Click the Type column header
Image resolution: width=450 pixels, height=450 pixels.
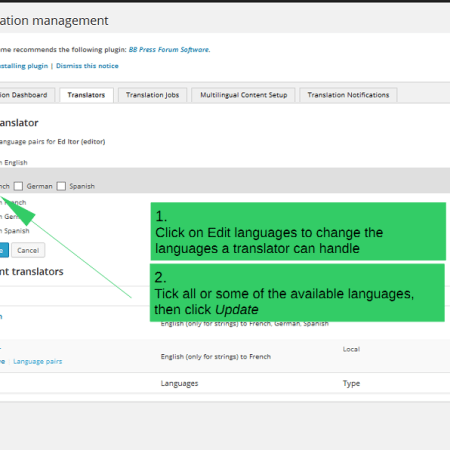tap(351, 383)
